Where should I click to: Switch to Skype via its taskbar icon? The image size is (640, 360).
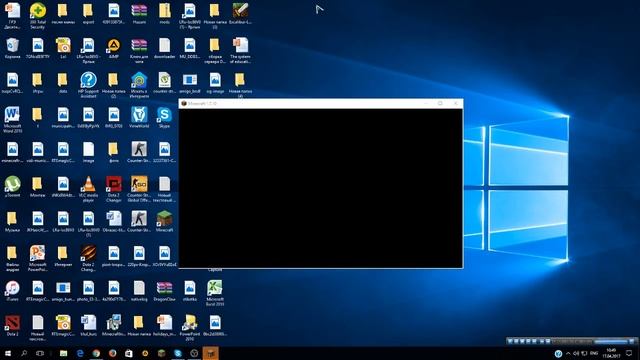coord(178,353)
